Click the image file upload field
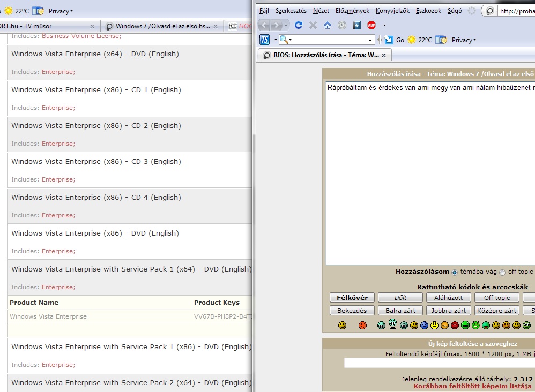The width and height of the screenshot is (535, 392). coord(440,363)
